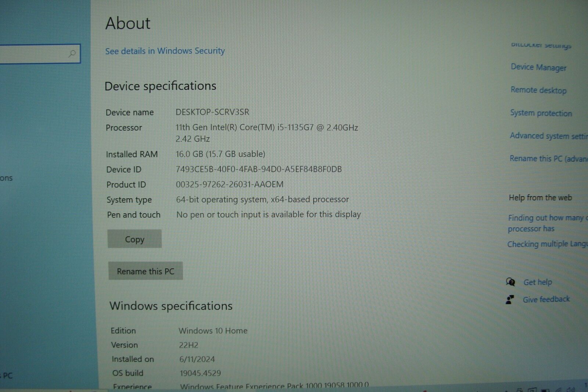Image resolution: width=588 pixels, height=392 pixels.
Task: Click the About page heading
Action: [x=128, y=24]
